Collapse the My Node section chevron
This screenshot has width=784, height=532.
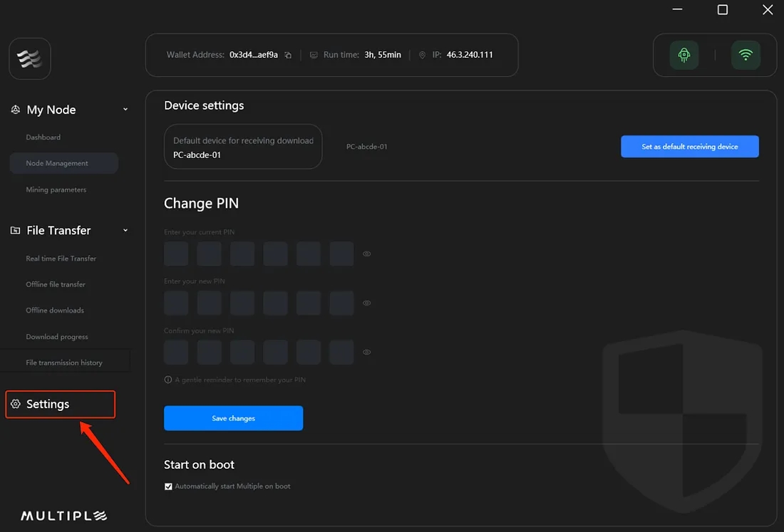tap(125, 110)
